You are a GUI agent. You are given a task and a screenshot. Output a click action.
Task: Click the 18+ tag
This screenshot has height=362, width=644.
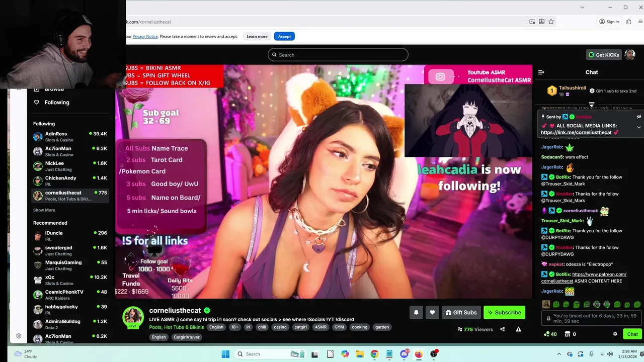(234, 327)
